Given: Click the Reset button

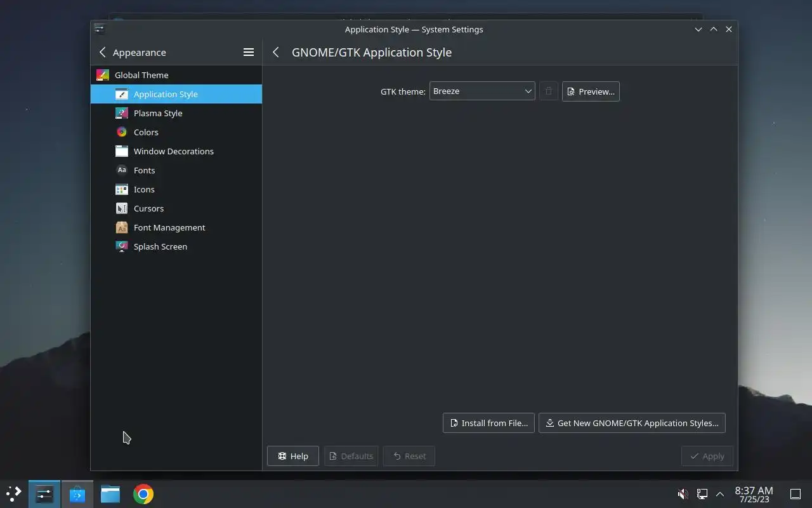Looking at the screenshot, I should tap(409, 456).
